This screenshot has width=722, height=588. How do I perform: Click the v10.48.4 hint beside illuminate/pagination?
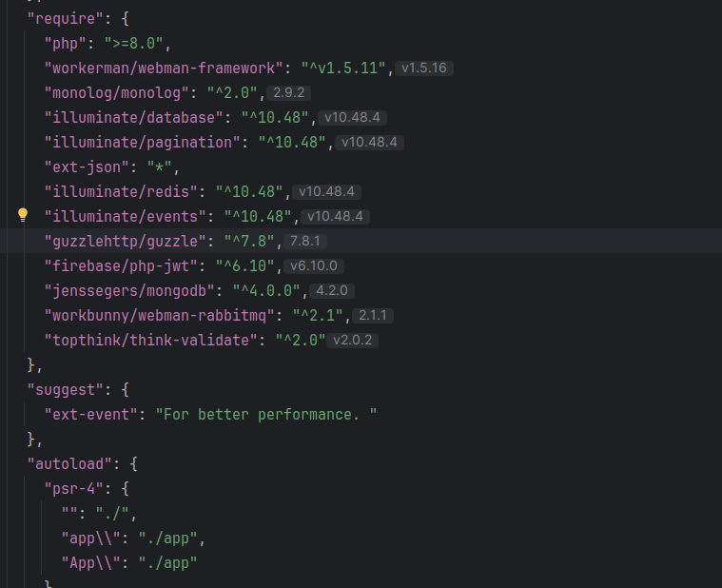coord(369,143)
